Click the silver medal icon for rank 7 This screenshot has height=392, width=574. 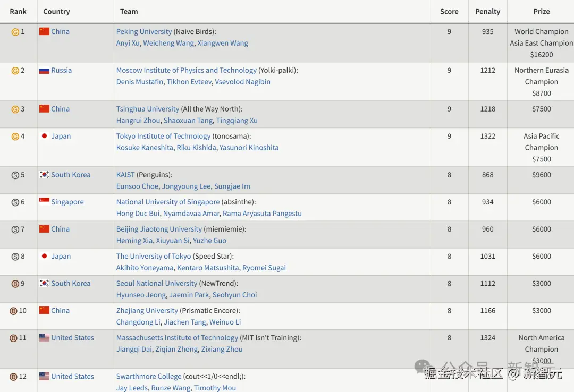[x=15, y=229]
